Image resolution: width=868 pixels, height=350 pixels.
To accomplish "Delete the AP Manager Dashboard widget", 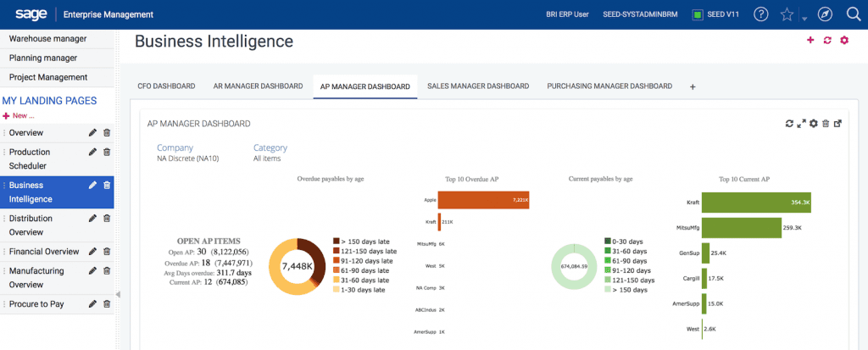I will [826, 124].
